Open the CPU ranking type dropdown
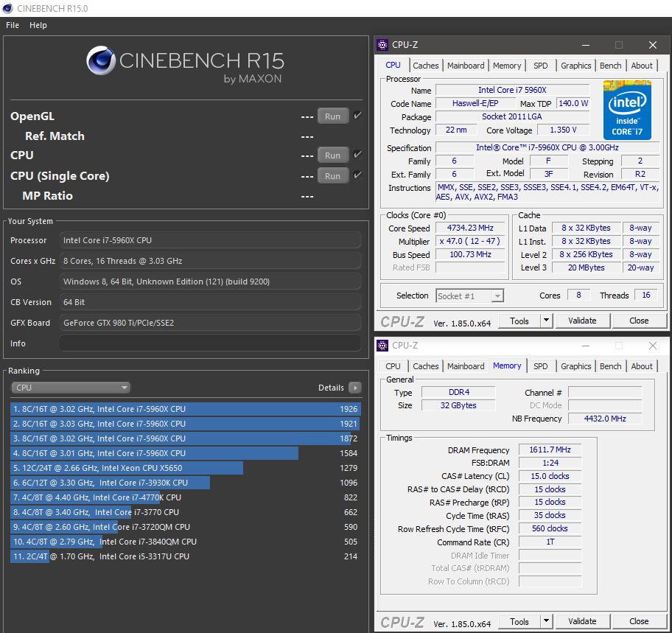 pyautogui.click(x=71, y=388)
